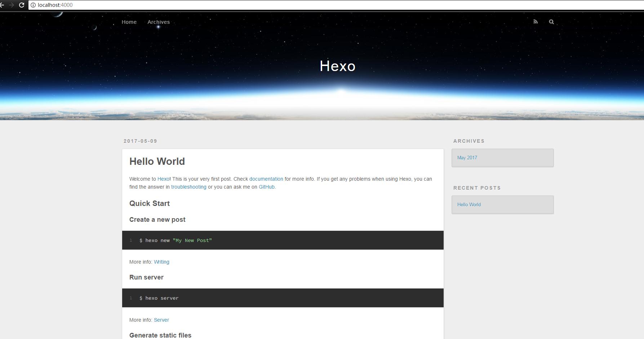Open the Hello World post title
Screen dimensions: 644x339
point(157,161)
